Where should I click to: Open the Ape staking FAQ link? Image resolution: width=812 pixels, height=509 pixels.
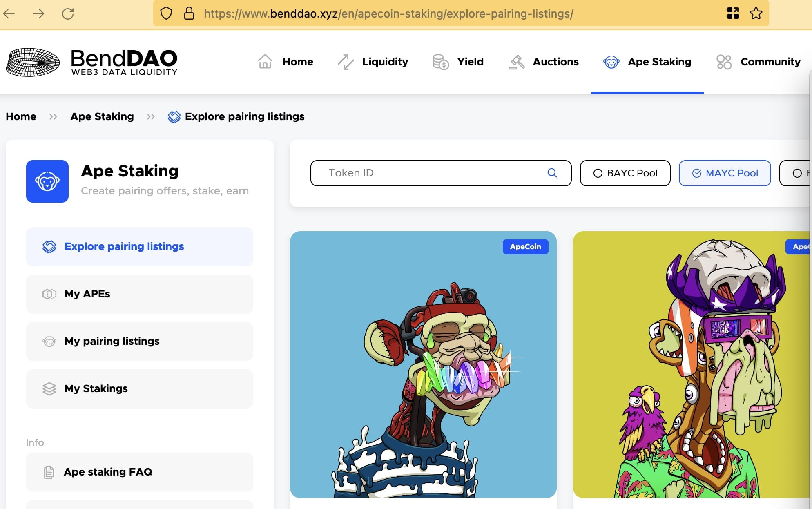pos(139,472)
